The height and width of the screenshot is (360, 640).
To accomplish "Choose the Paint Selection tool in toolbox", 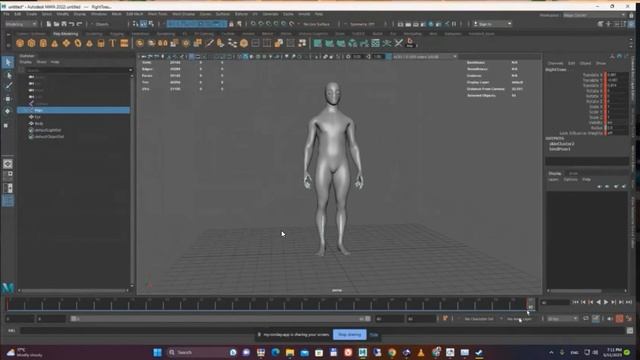I will 8,86.
